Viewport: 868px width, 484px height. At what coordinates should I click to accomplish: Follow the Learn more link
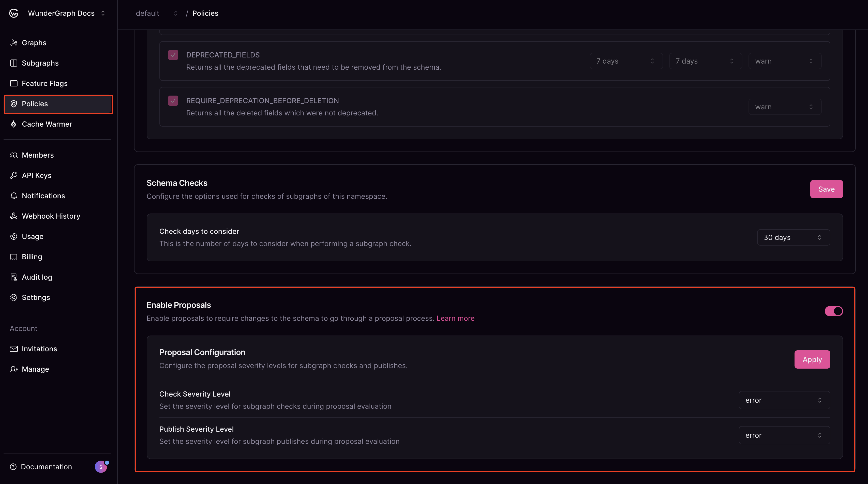[455, 318]
